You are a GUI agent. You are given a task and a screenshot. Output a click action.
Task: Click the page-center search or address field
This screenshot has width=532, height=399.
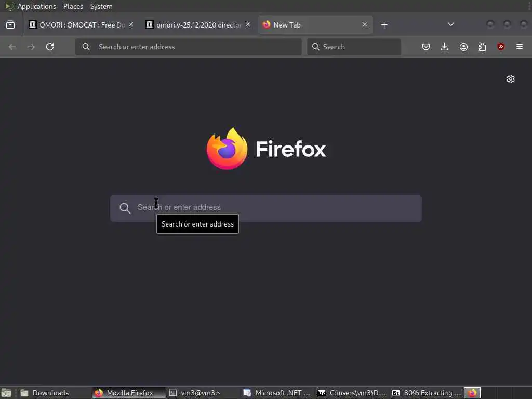click(x=265, y=208)
